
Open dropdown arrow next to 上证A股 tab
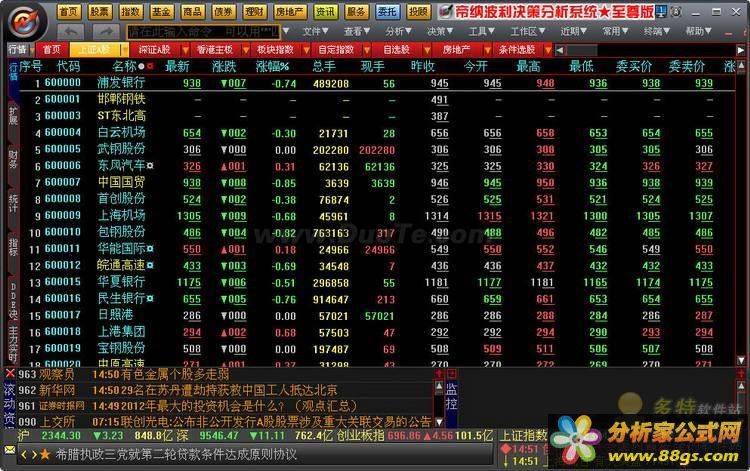click(125, 50)
